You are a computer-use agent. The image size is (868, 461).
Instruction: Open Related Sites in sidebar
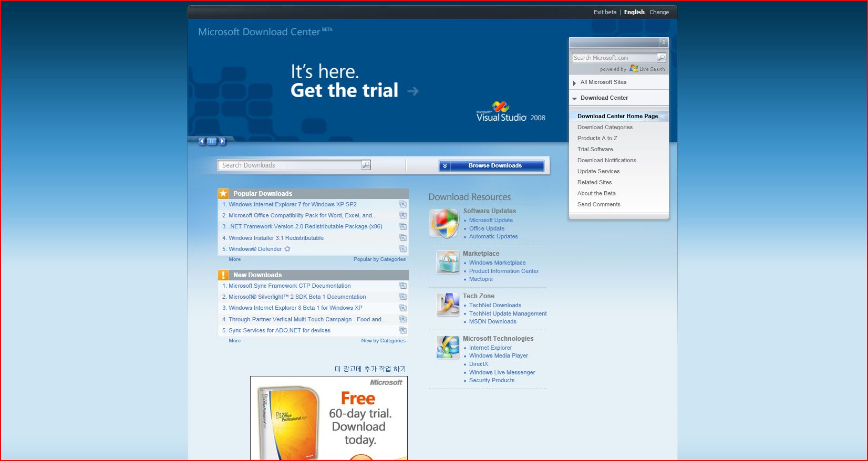click(595, 182)
